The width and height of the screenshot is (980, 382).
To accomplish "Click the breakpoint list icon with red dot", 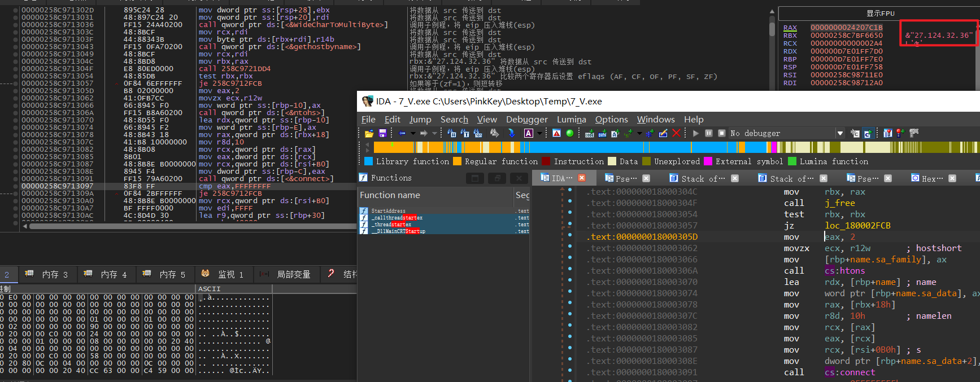I will click(x=888, y=133).
